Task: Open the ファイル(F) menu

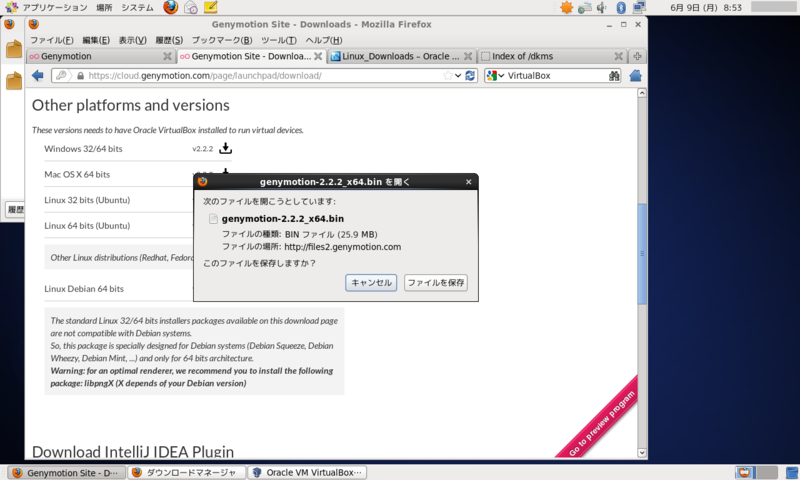Action: pos(52,40)
